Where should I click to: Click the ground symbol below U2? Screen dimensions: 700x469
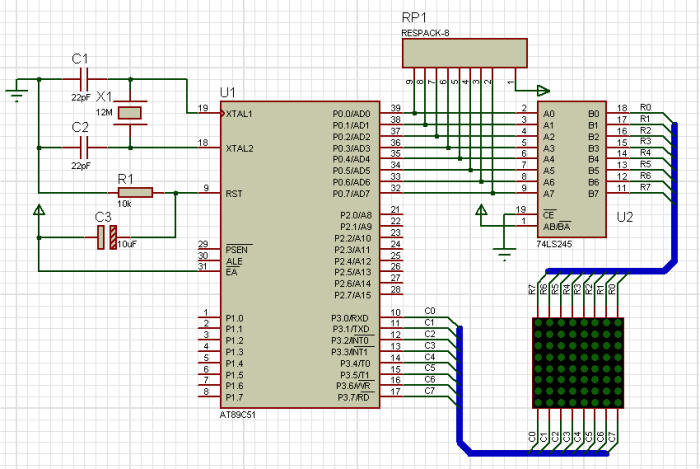504,254
